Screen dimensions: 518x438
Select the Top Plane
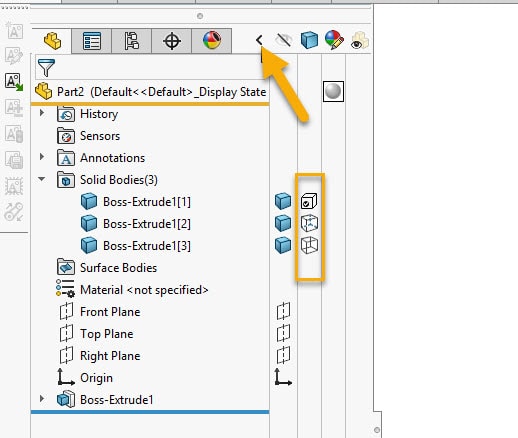click(x=107, y=334)
